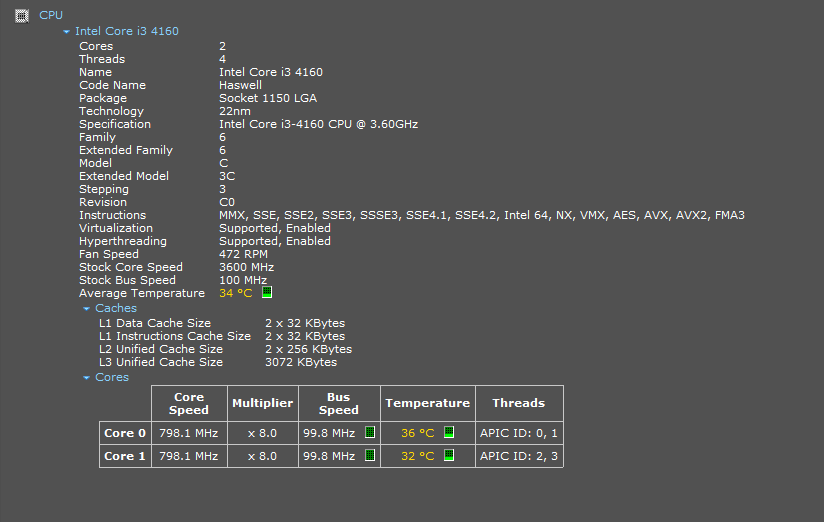This screenshot has height=522, width=824.
Task: Click the Socket 1150 LGA value
Action: (x=268, y=98)
